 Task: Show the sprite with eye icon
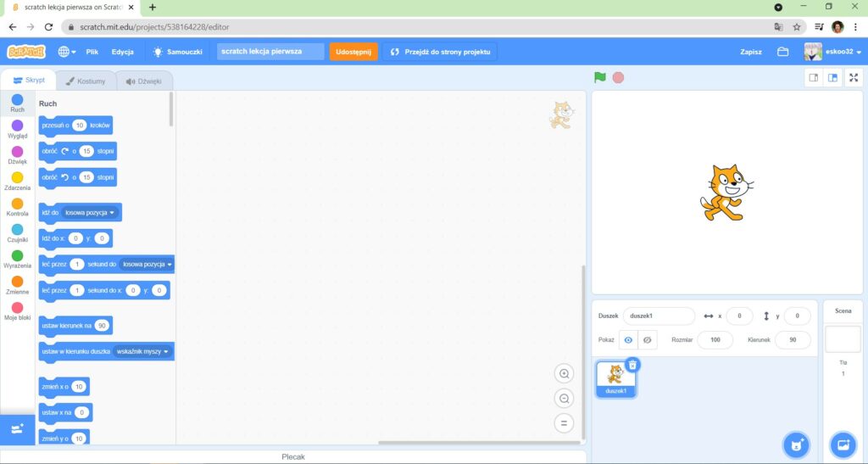[x=628, y=340]
